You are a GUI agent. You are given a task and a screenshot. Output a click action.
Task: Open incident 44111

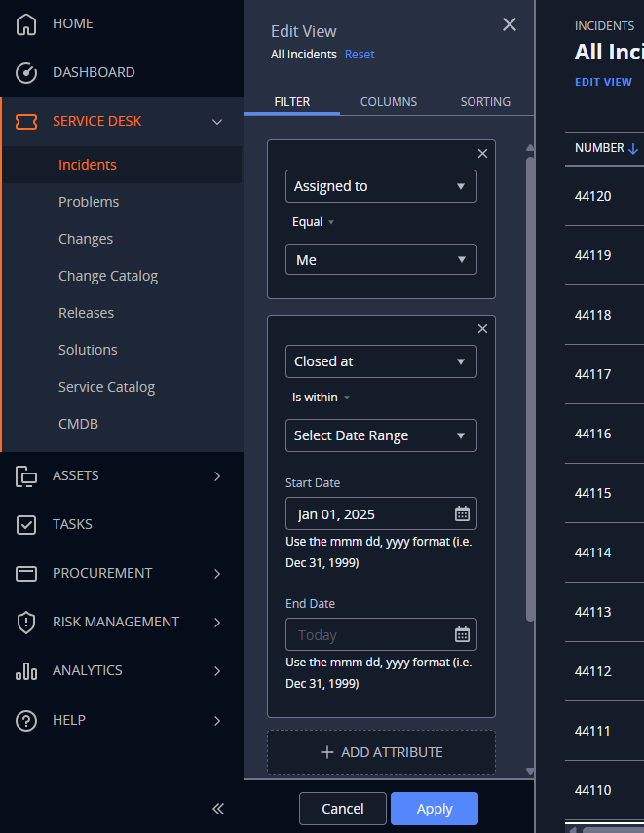[x=592, y=732]
